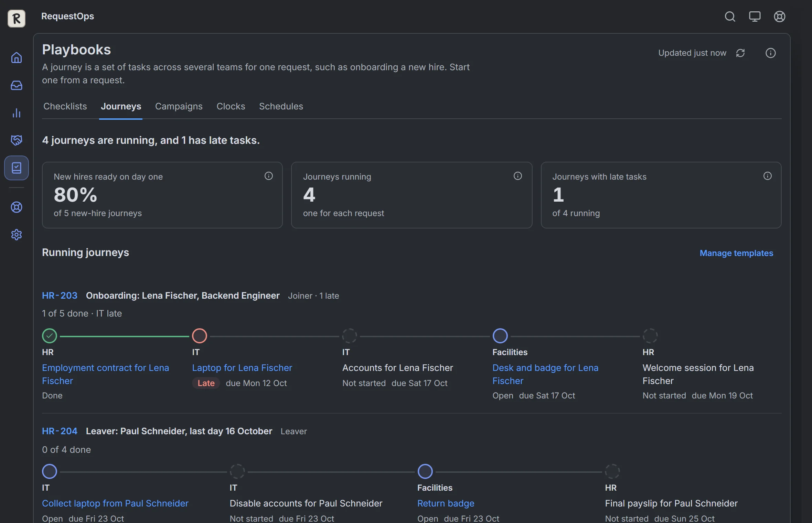Click 'Disable accounts for Paul Schneider' text
812x523 pixels.
(306, 503)
